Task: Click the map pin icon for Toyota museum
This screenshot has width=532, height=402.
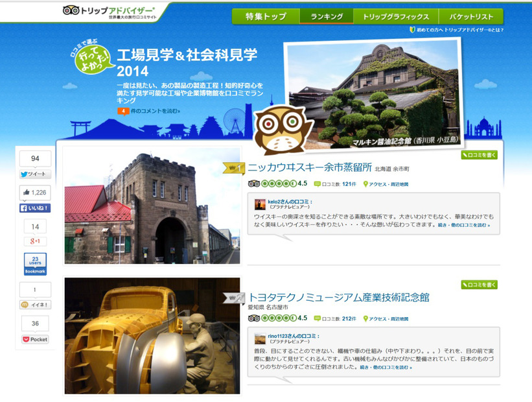Action: point(365,318)
